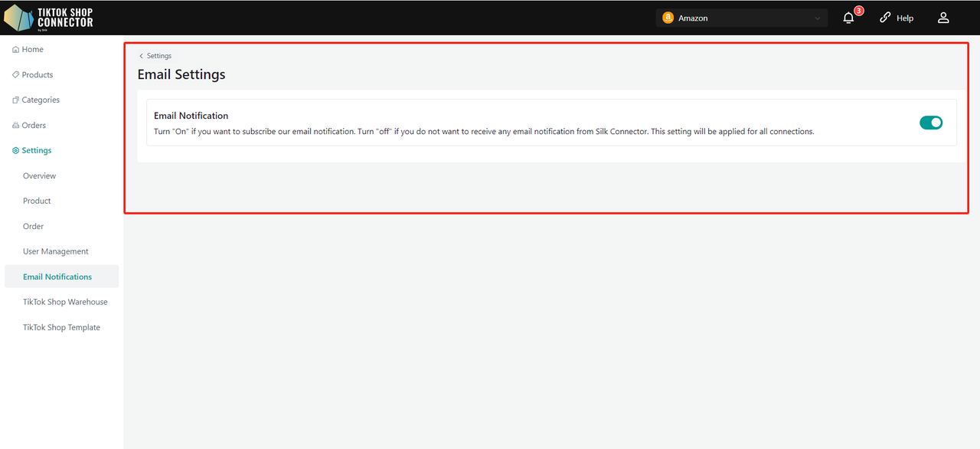Click the Orders icon in sidebar
980x449 pixels.
(x=15, y=126)
